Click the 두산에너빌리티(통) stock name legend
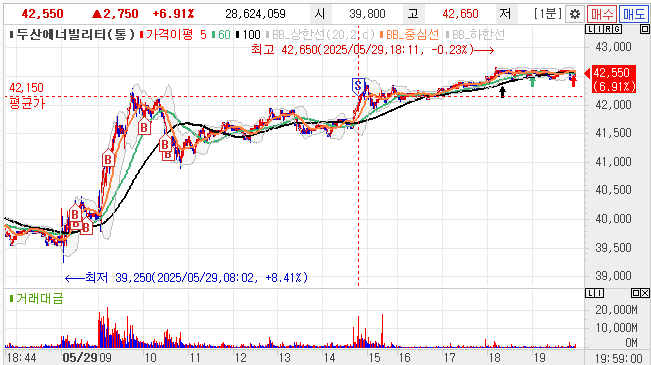Image resolution: width=651 pixels, height=365 pixels. click(x=72, y=34)
